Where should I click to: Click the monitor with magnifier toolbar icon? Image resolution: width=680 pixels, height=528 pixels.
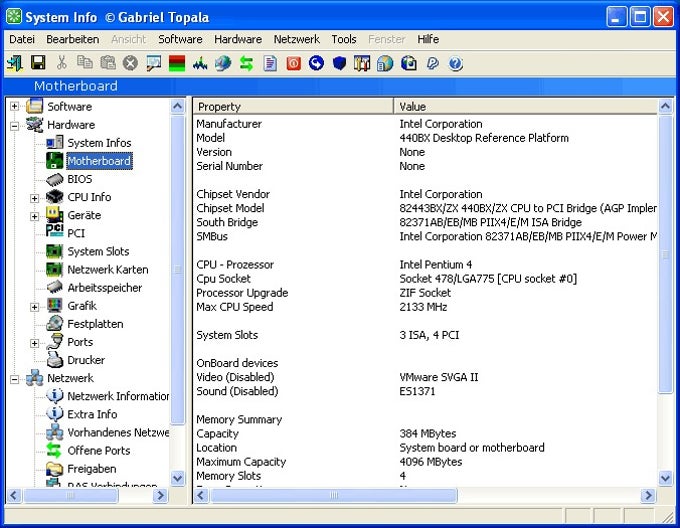(x=154, y=63)
